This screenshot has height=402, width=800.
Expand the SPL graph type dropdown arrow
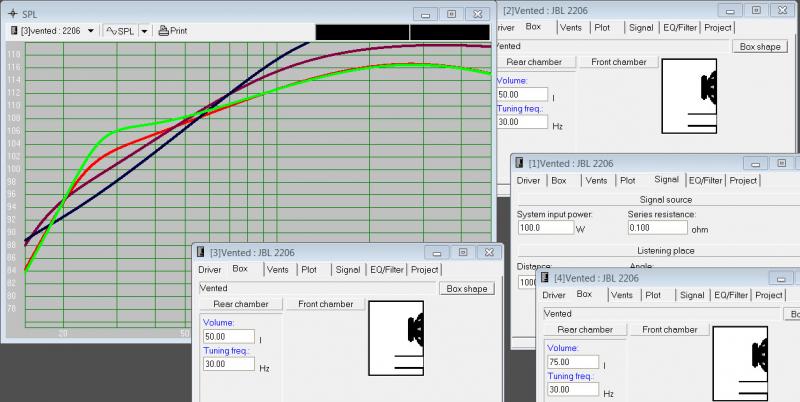(x=143, y=31)
